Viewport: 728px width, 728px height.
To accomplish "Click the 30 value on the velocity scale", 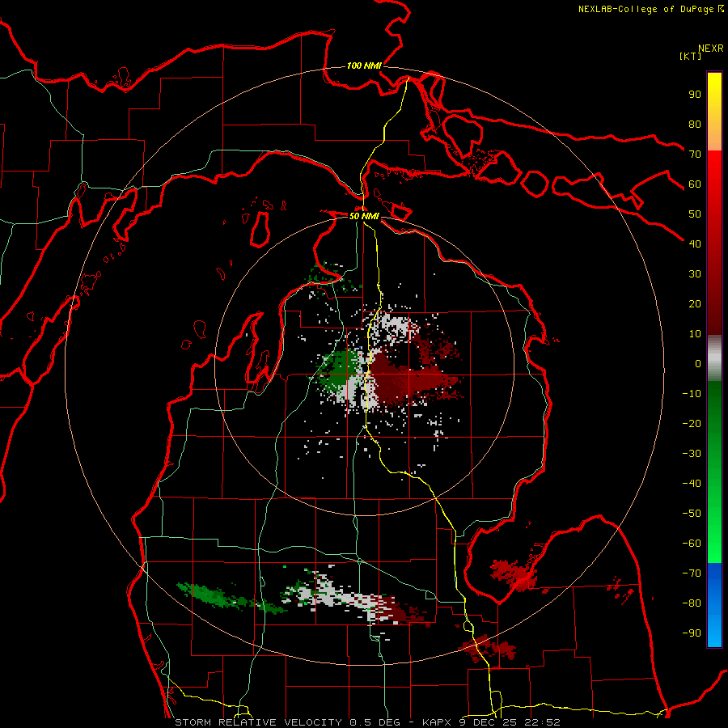I will 695,274.
